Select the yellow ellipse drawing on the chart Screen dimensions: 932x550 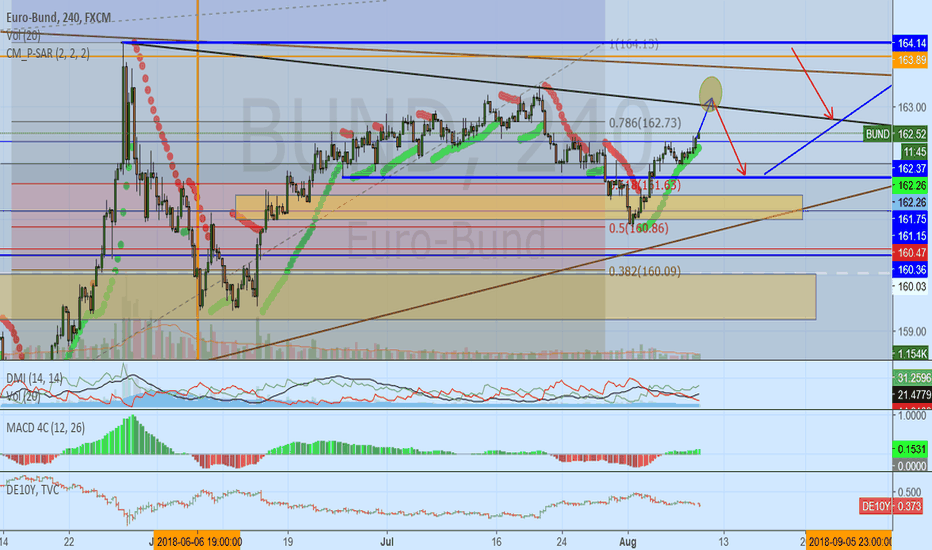pyautogui.click(x=710, y=93)
